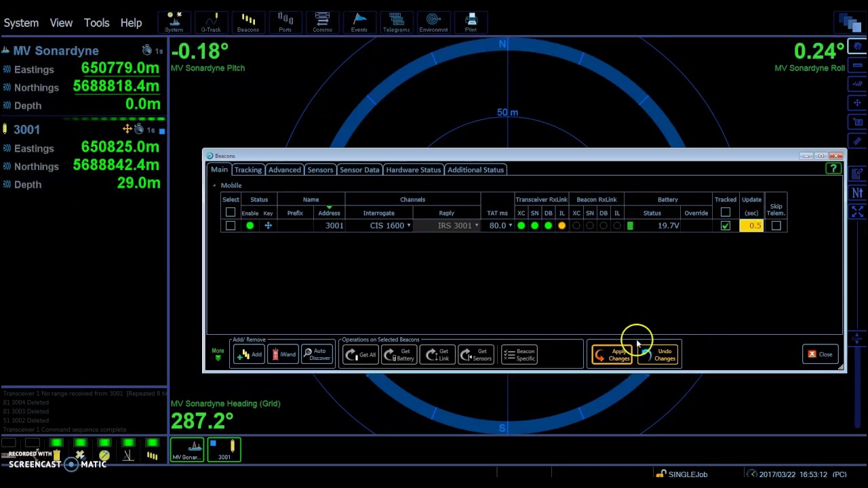Click the clock icon beside MV Sonardyne
The width and height of the screenshot is (868, 488).
[x=146, y=50]
